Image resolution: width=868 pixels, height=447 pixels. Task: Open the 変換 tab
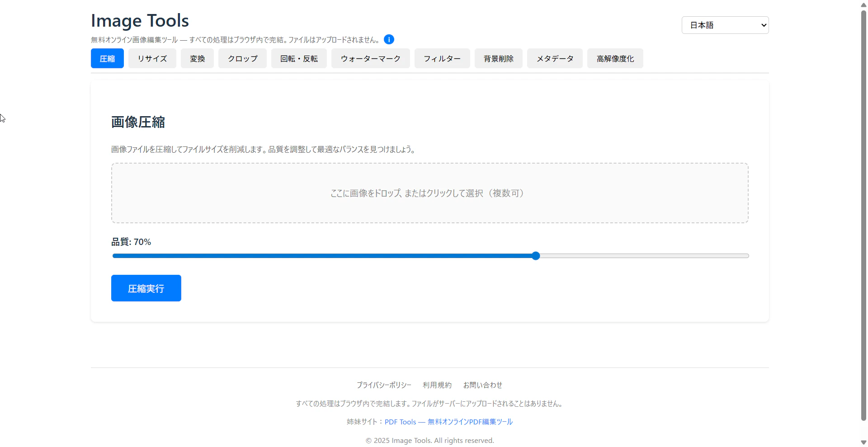click(x=197, y=58)
